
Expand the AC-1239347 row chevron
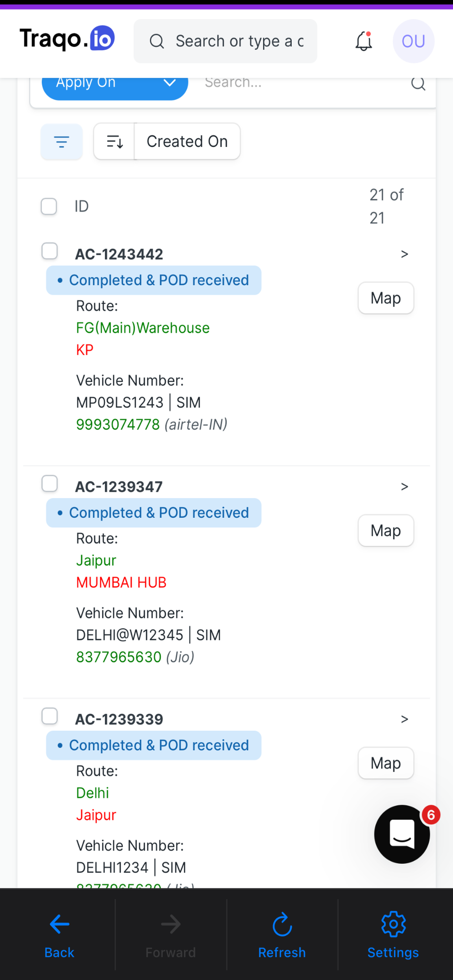pyautogui.click(x=404, y=486)
